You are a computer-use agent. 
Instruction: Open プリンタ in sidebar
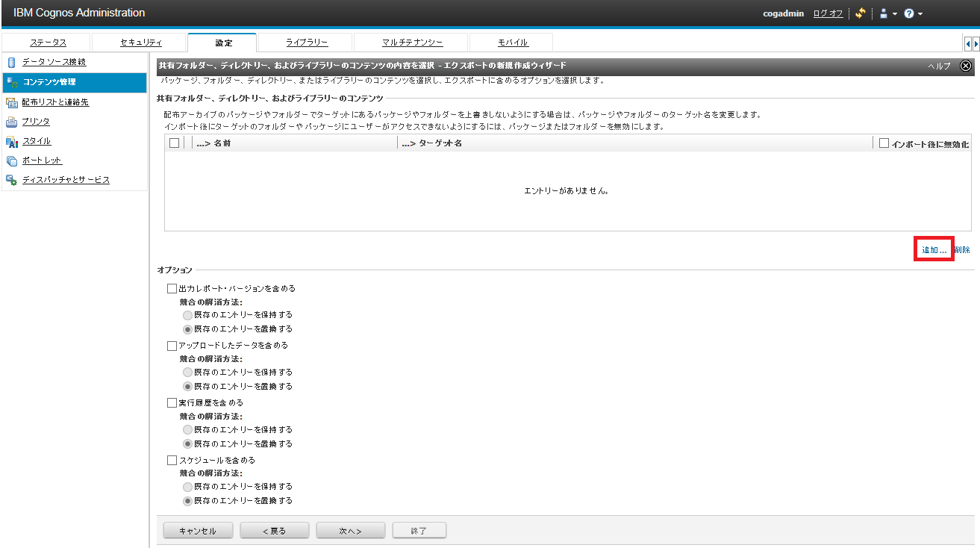pyautogui.click(x=37, y=122)
